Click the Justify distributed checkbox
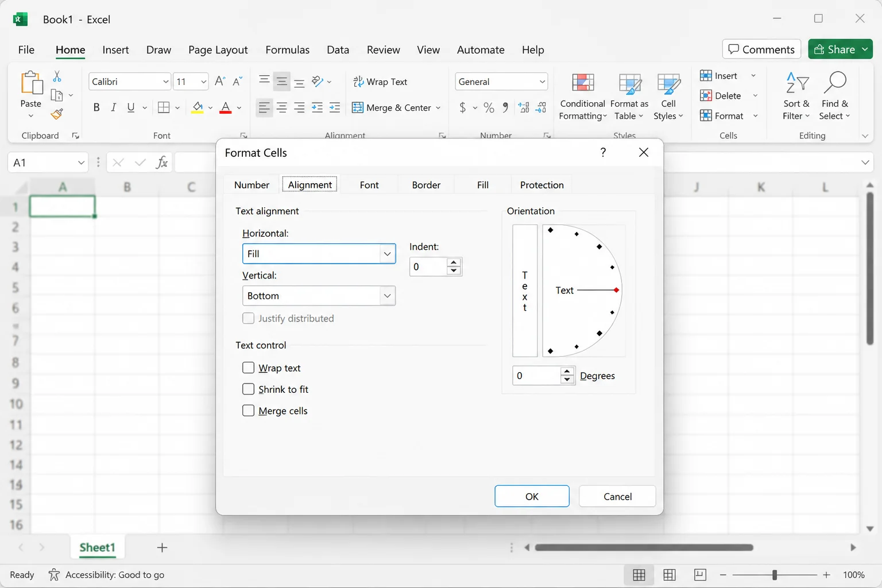The height and width of the screenshot is (588, 882). tap(248, 318)
